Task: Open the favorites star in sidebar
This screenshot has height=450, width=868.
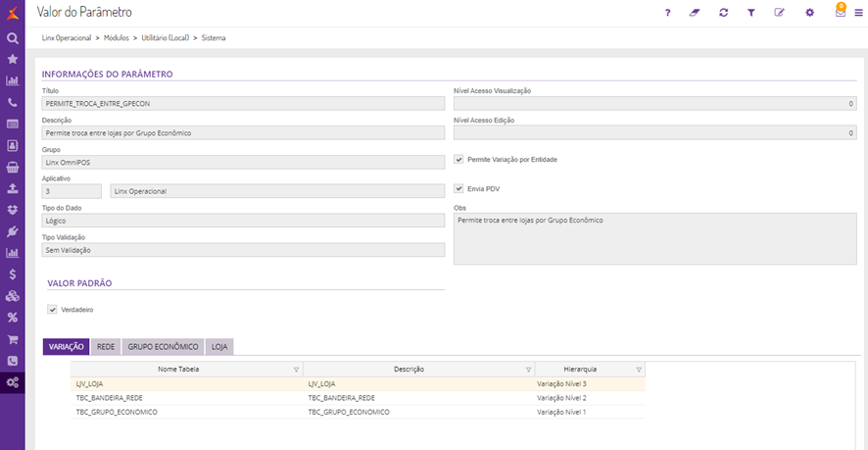Action: pyautogui.click(x=13, y=60)
